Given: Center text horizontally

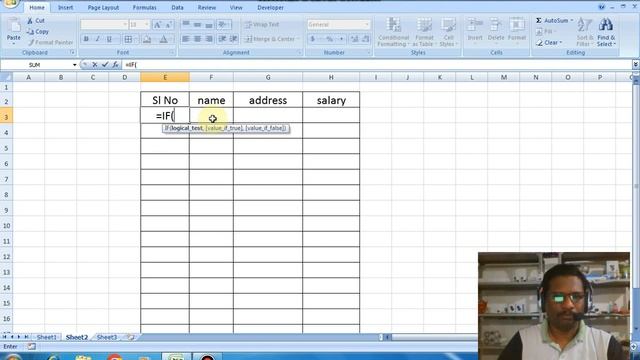Looking at the screenshot, I should coord(197,39).
